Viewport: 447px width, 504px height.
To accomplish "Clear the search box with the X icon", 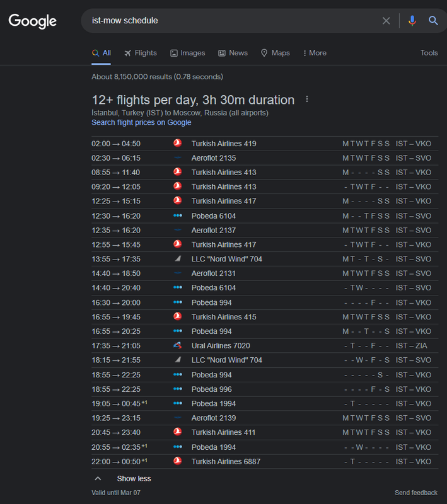I will pos(386,21).
